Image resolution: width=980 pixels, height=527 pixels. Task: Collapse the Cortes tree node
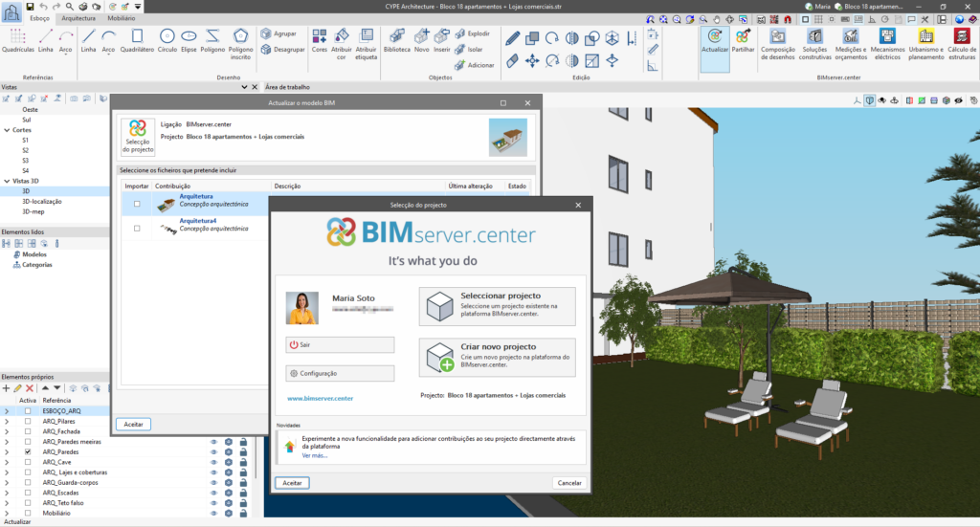coord(7,130)
